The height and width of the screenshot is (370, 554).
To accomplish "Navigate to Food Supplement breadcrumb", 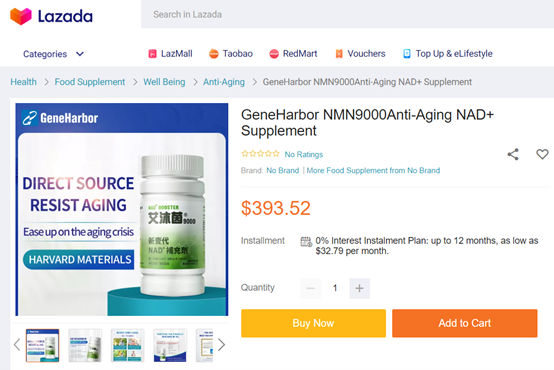I will click(x=90, y=82).
